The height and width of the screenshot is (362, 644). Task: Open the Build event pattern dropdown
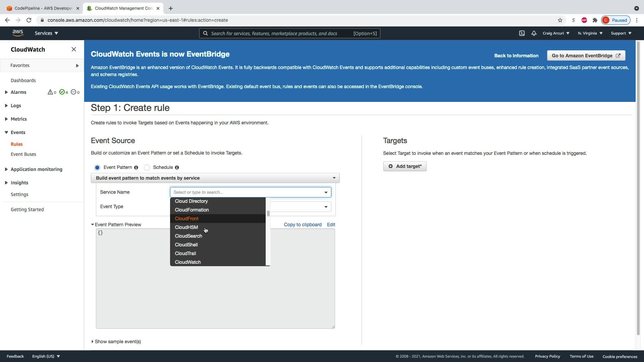215,178
